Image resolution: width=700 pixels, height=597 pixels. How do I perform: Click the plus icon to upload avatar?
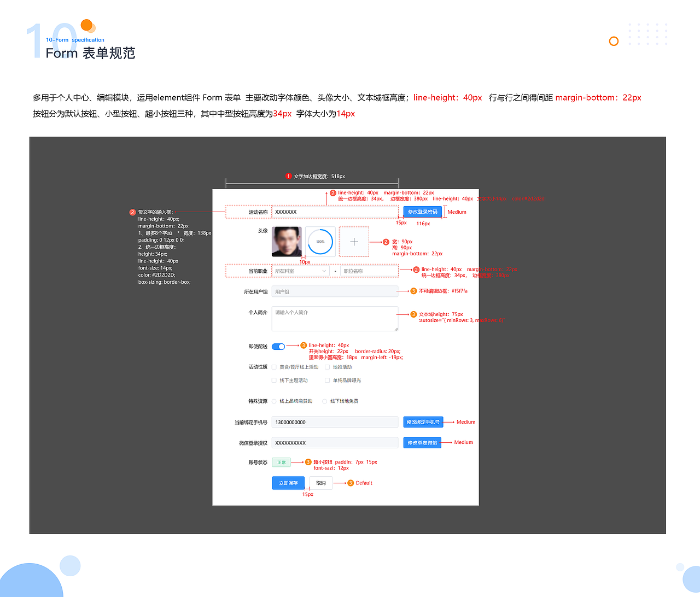[354, 242]
